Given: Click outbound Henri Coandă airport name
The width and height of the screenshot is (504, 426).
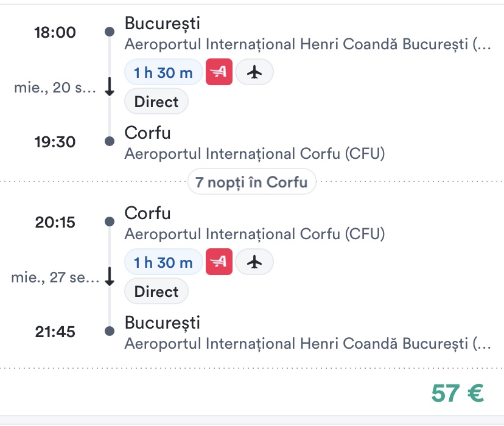Looking at the screenshot, I should coord(307,45).
